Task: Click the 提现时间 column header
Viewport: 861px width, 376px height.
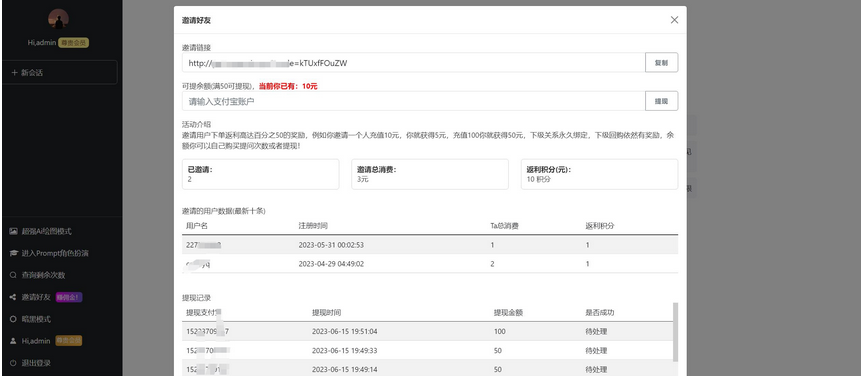Action: (327, 312)
